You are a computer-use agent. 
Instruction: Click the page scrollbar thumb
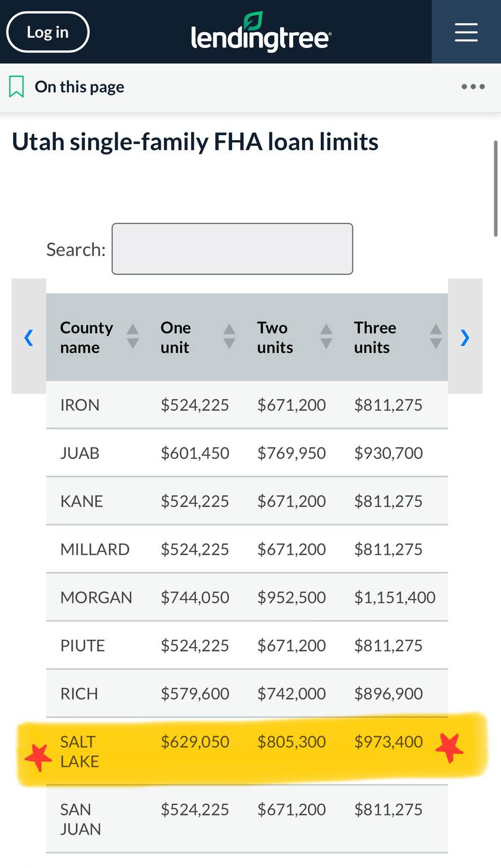495,188
